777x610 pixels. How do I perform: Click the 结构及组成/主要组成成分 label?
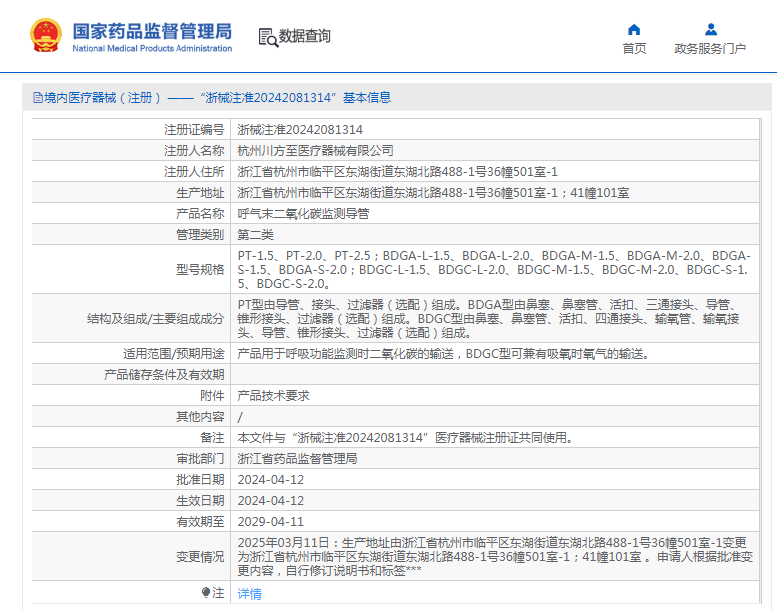(x=156, y=319)
